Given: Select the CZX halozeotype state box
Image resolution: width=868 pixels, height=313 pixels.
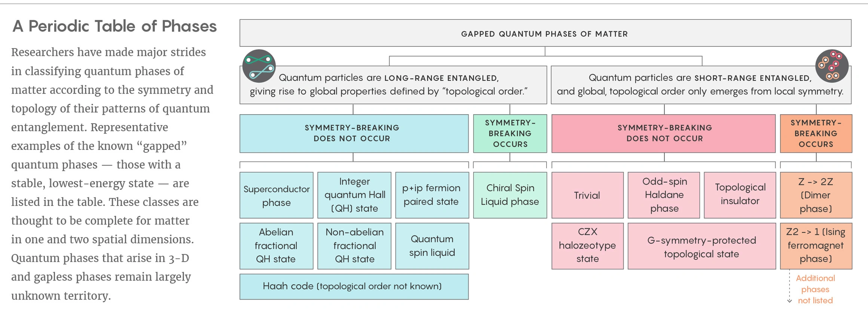Looking at the screenshot, I should (587, 246).
